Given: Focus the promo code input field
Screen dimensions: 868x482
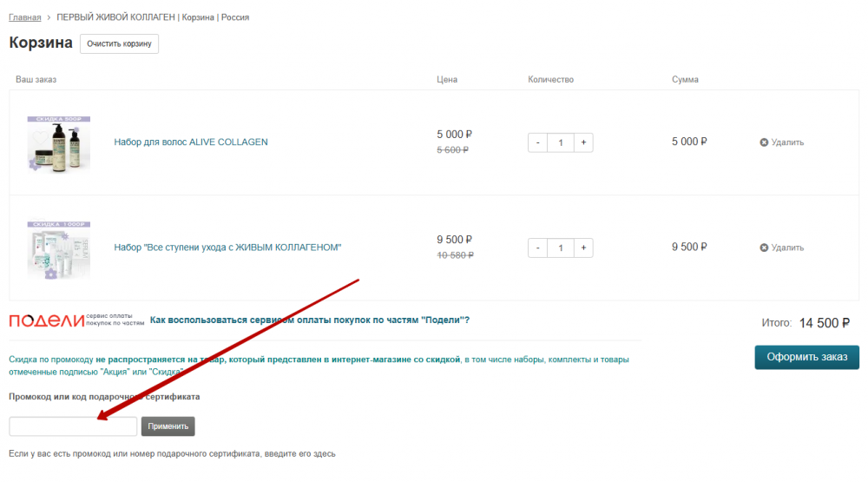Looking at the screenshot, I should [x=73, y=426].
